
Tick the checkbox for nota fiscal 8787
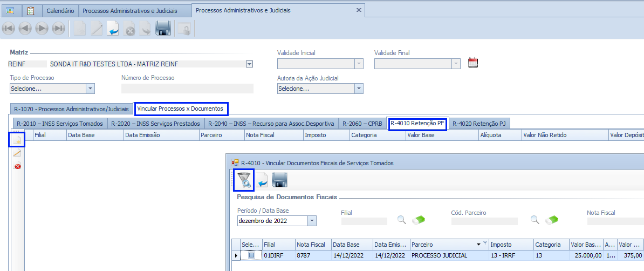251,255
